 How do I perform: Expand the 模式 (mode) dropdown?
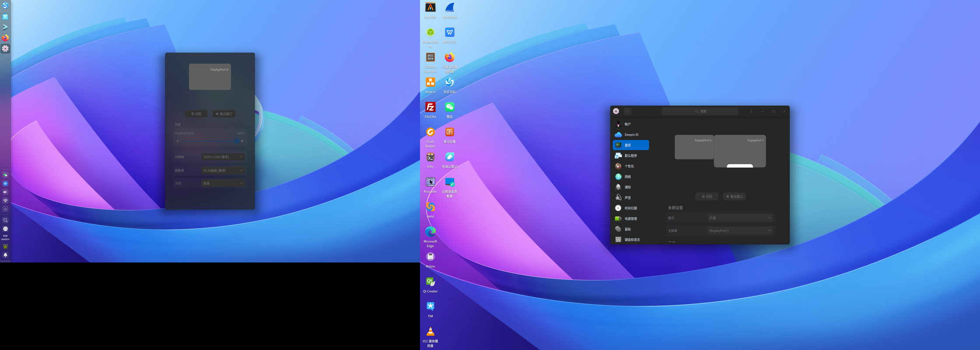[x=740, y=218]
